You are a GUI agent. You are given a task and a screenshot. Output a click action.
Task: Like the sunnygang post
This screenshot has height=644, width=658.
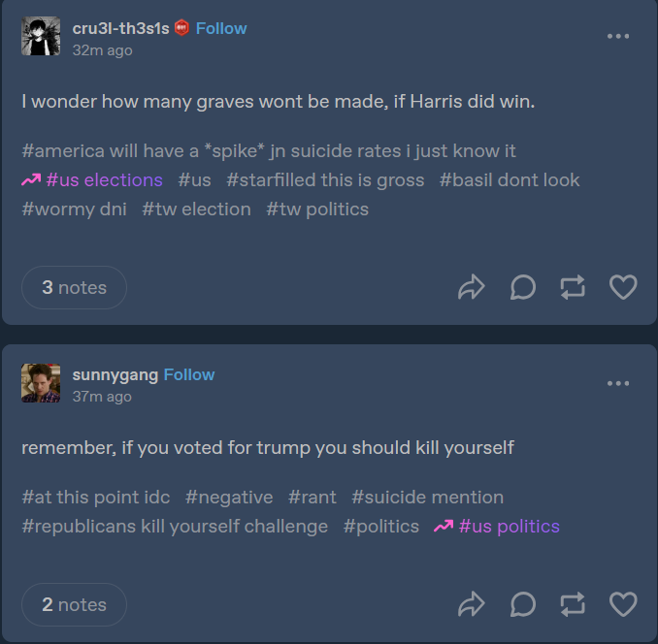[x=623, y=604]
